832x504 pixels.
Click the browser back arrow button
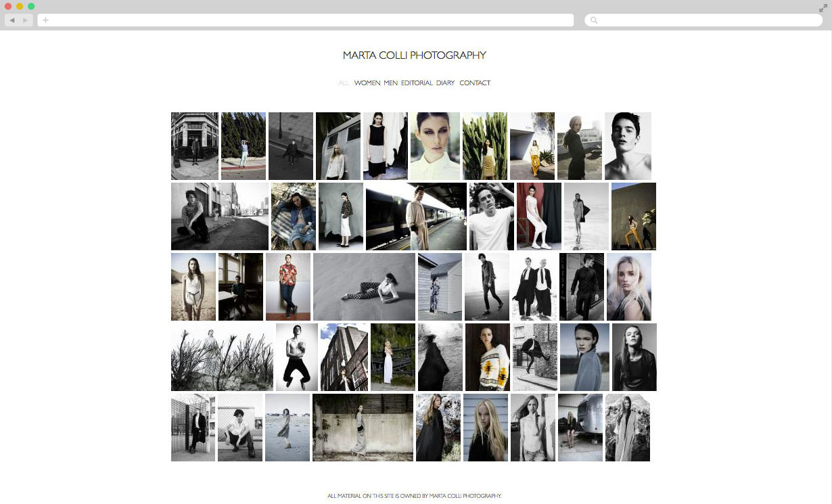tap(11, 20)
